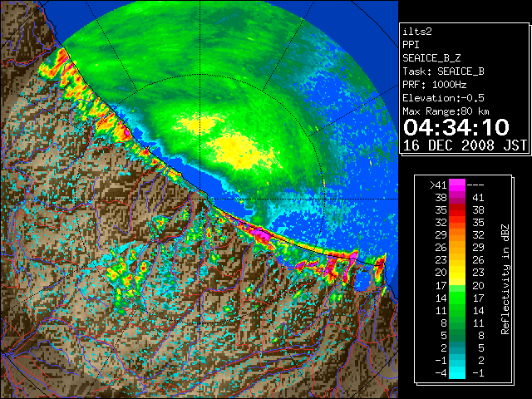Click the red legend swatch at 35
The height and width of the screenshot is (399, 532).
tap(457, 210)
